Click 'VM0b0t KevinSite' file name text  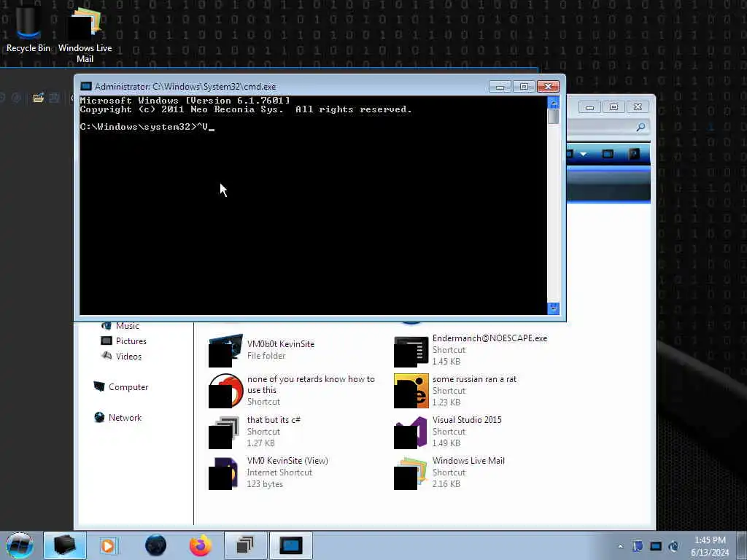[281, 344]
